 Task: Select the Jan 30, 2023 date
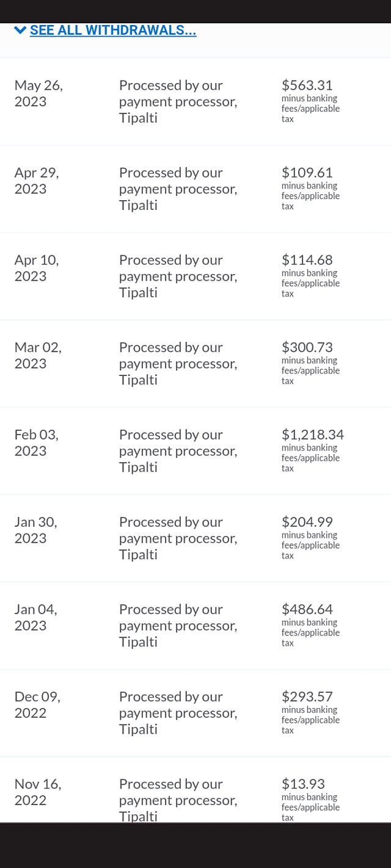(x=35, y=530)
